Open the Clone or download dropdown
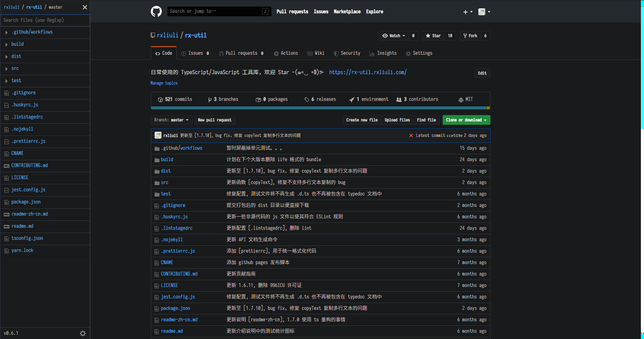 tap(466, 120)
